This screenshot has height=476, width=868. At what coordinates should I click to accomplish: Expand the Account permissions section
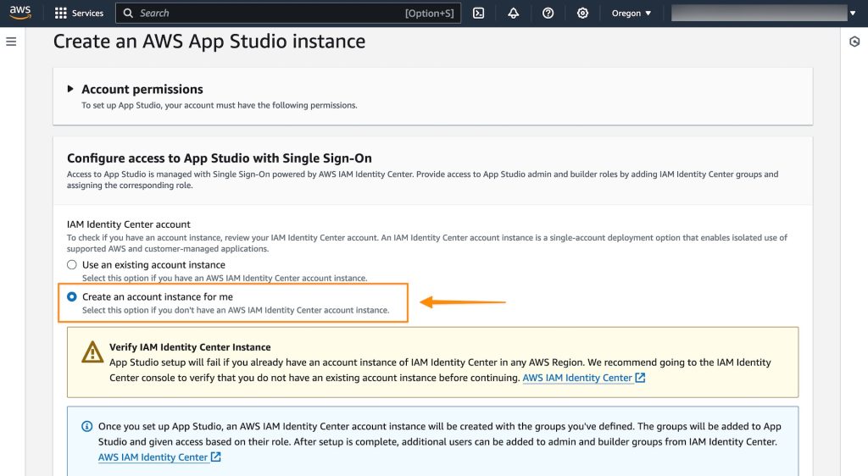[71, 89]
